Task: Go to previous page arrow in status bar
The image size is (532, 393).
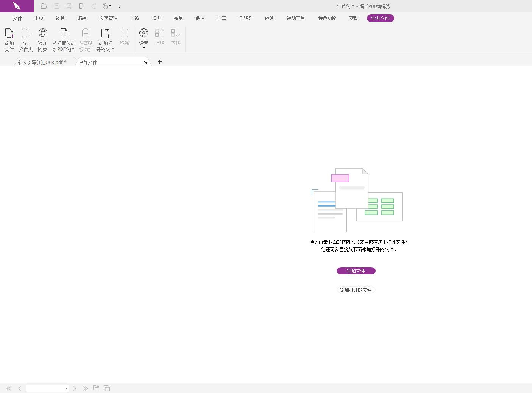Action: (20, 388)
